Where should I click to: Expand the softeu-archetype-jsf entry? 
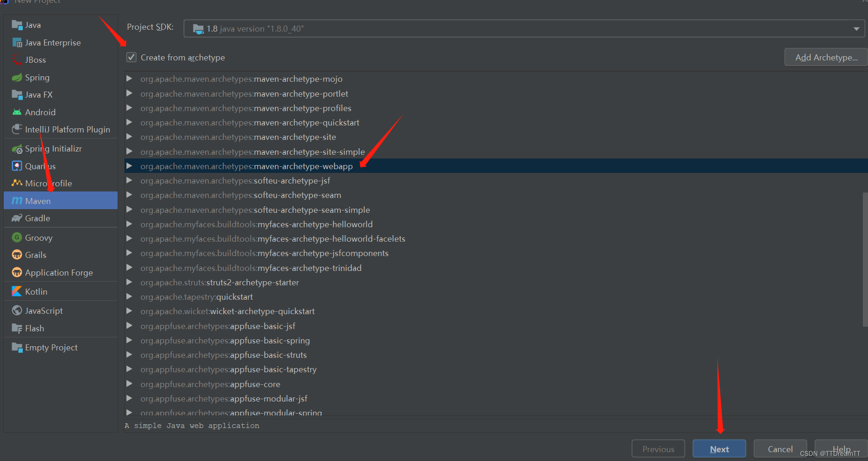pos(129,180)
